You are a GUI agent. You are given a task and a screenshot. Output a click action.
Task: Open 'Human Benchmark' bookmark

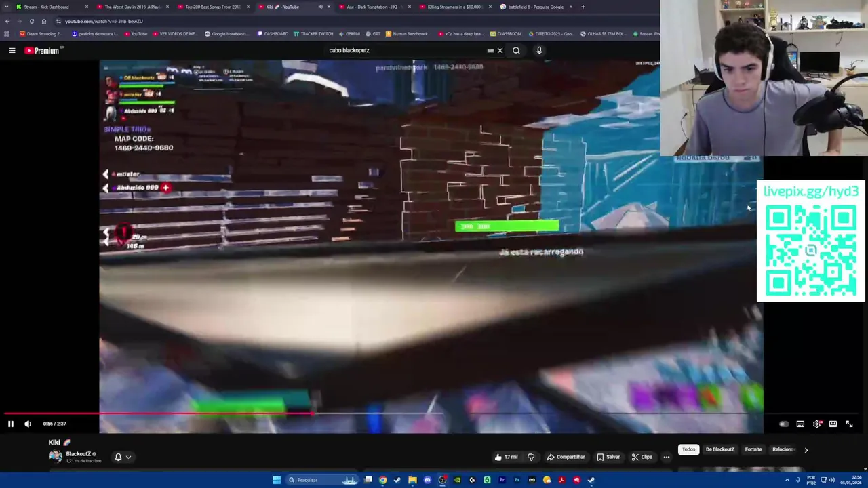click(x=408, y=33)
